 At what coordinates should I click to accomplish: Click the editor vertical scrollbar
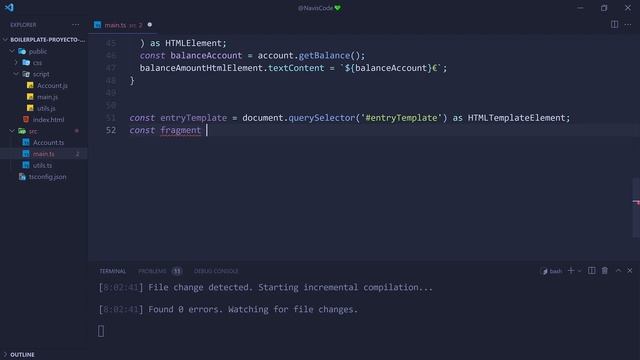coord(636,208)
